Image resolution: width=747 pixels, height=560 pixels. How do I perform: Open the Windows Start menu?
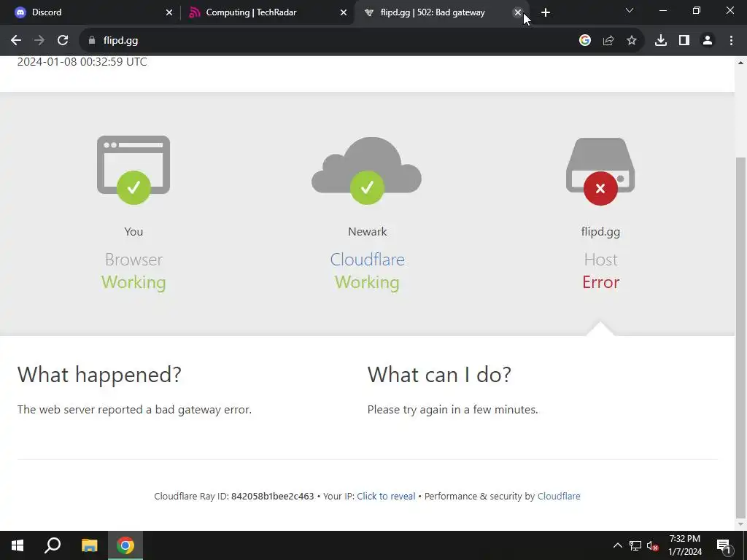(x=18, y=545)
